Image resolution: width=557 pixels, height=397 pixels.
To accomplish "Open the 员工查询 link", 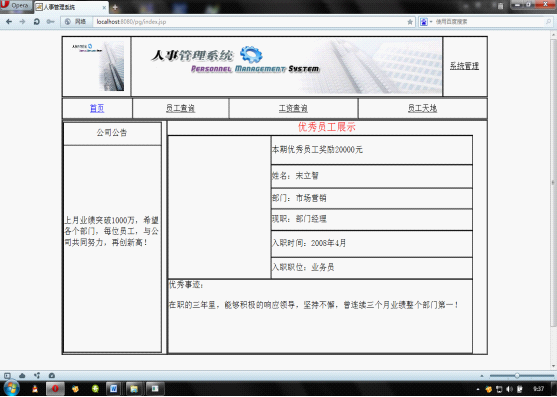I will (180, 108).
